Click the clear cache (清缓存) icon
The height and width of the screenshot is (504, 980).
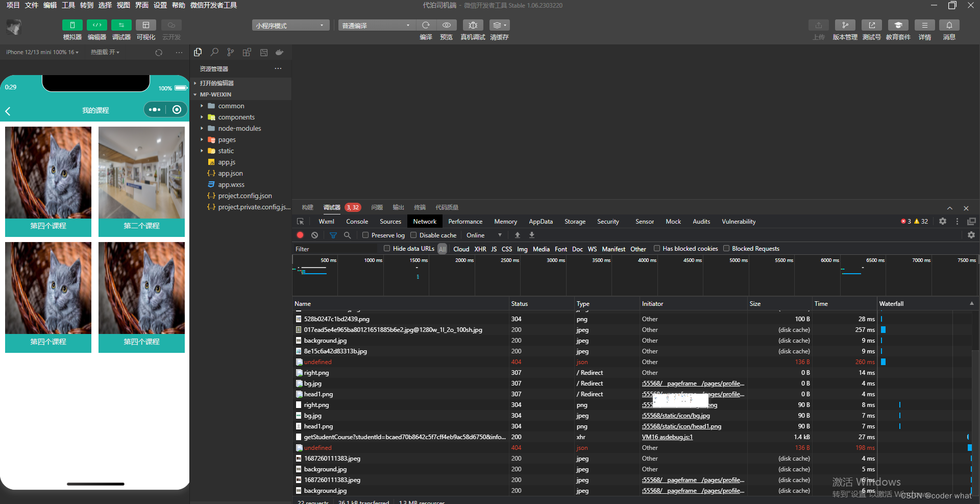499,25
